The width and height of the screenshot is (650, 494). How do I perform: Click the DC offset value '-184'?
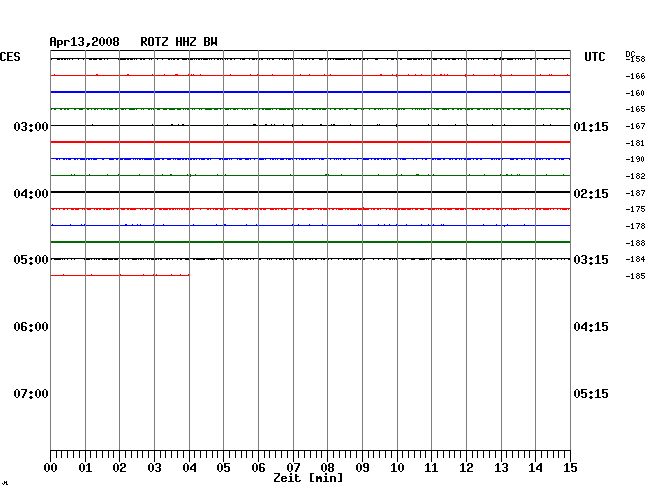[x=635, y=259]
